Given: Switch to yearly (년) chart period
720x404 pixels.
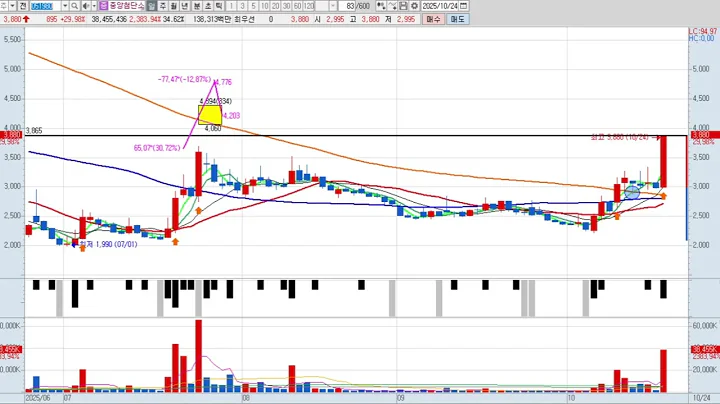Looking at the screenshot, I should point(185,6).
